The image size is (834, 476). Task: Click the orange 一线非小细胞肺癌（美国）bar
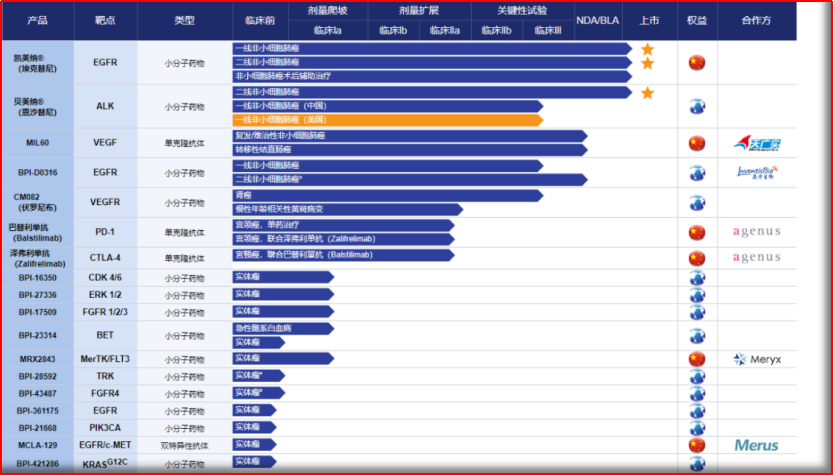[387, 119]
